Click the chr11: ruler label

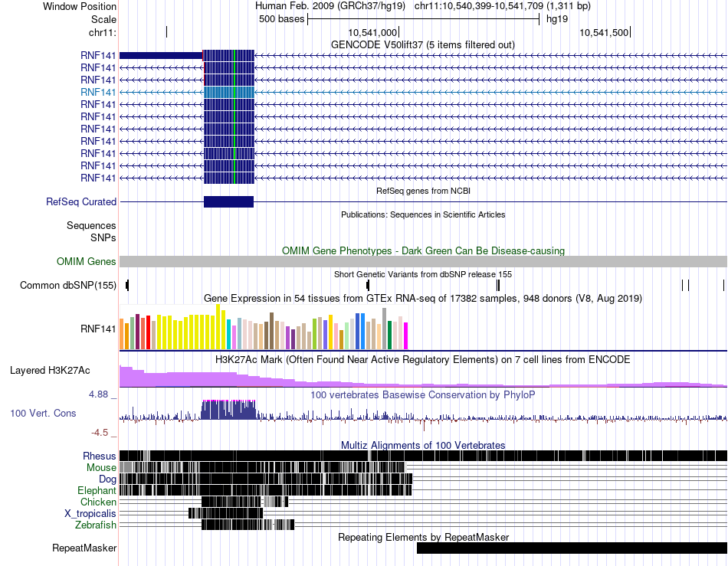coord(102,32)
